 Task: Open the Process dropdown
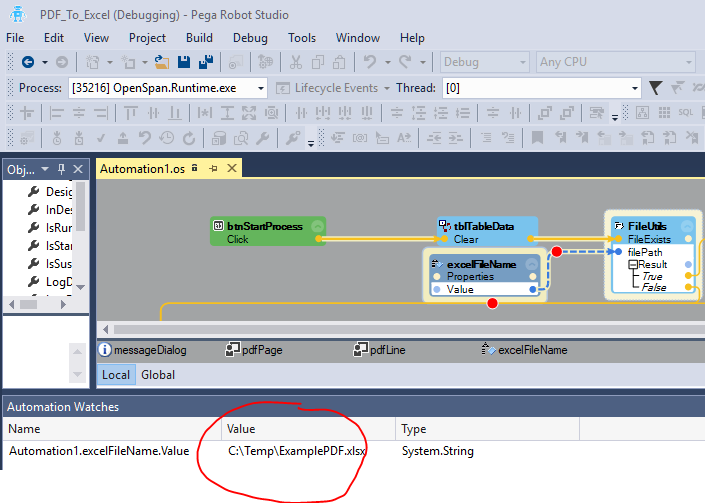point(260,88)
